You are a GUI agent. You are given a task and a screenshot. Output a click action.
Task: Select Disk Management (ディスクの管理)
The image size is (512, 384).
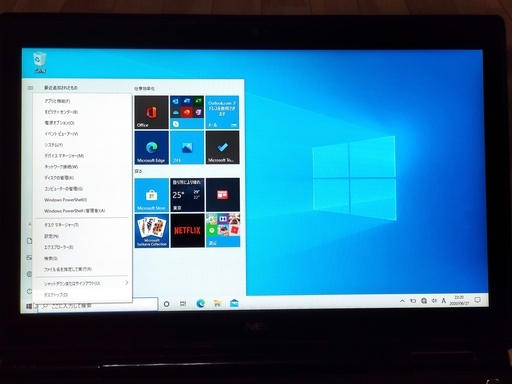[x=82, y=178]
